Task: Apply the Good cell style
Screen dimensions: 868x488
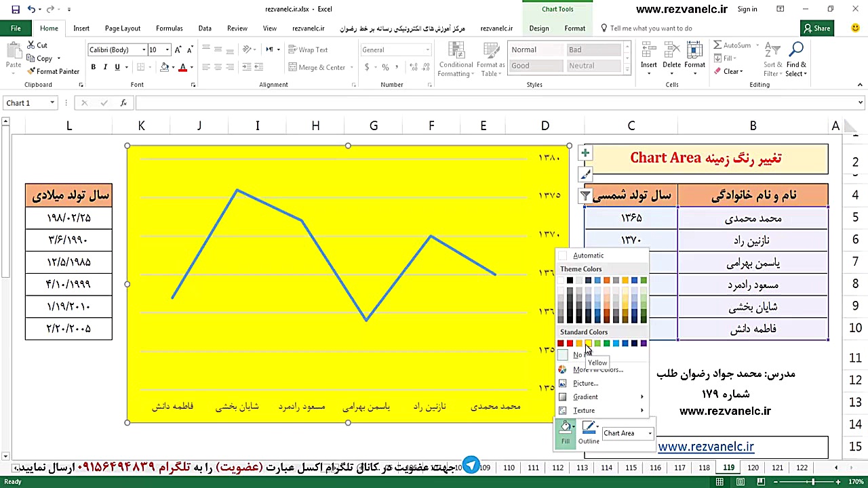Action: (536, 66)
